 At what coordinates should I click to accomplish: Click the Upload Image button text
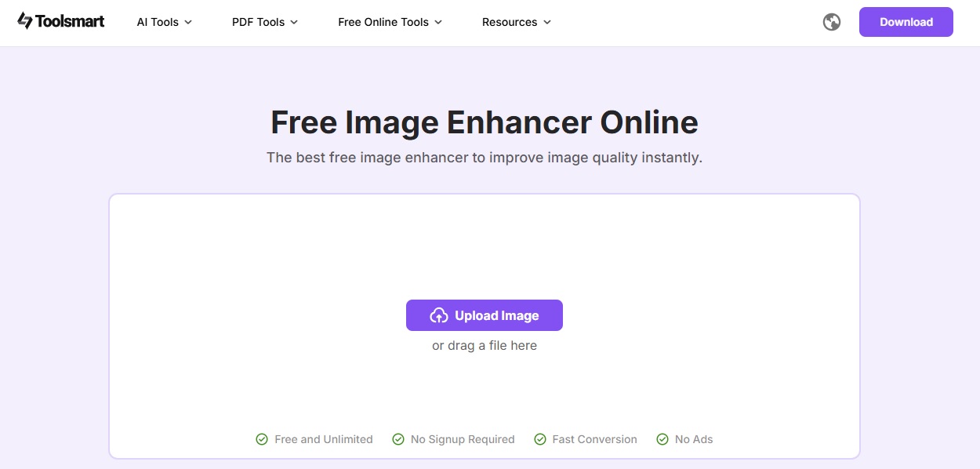[497, 315]
